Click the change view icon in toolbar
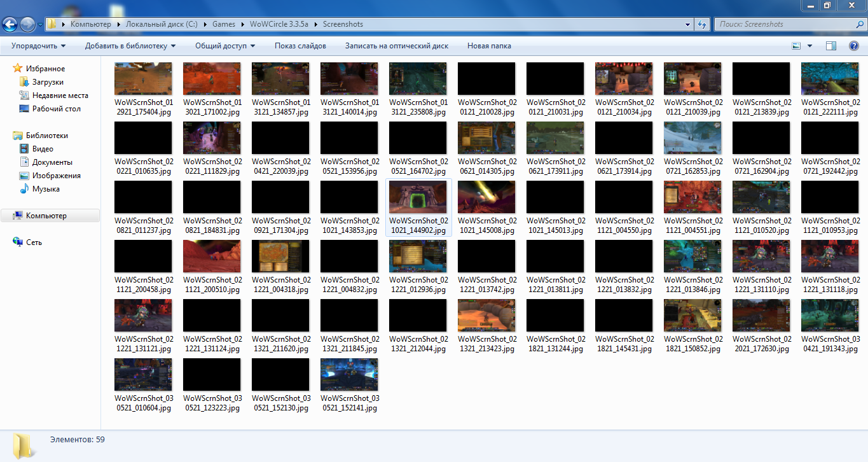 [x=796, y=46]
